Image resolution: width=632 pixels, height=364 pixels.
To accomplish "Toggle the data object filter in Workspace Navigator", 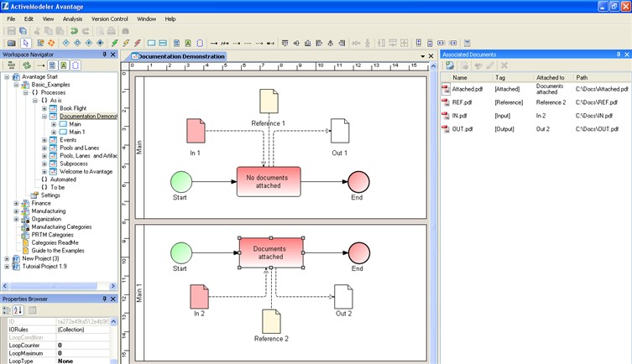I will [x=52, y=65].
